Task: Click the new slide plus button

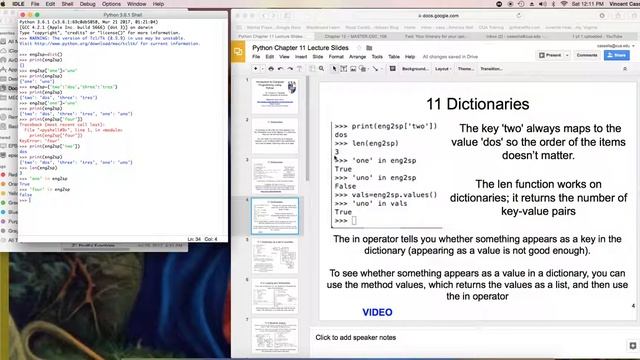Action: tap(256, 69)
